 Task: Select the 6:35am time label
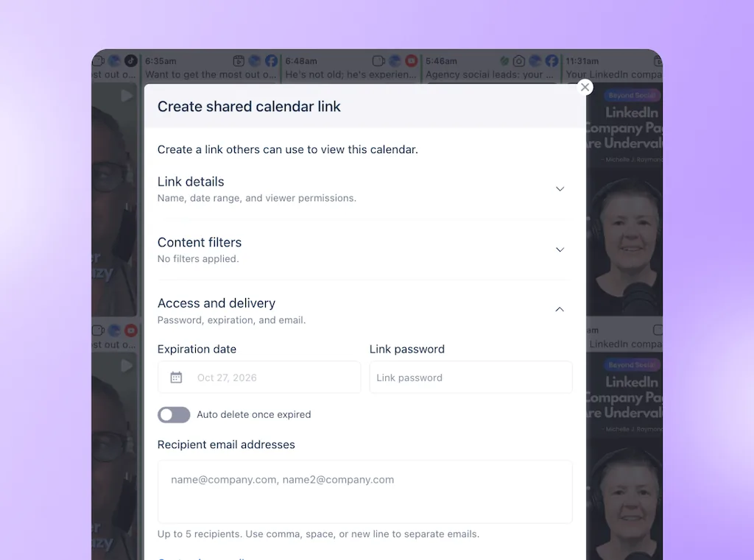coord(161,61)
